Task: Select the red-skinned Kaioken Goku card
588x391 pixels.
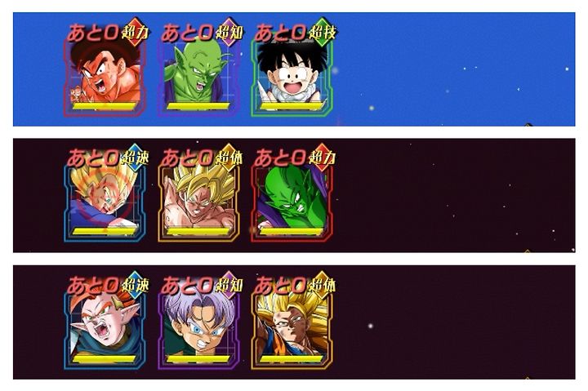Action: click(x=105, y=77)
